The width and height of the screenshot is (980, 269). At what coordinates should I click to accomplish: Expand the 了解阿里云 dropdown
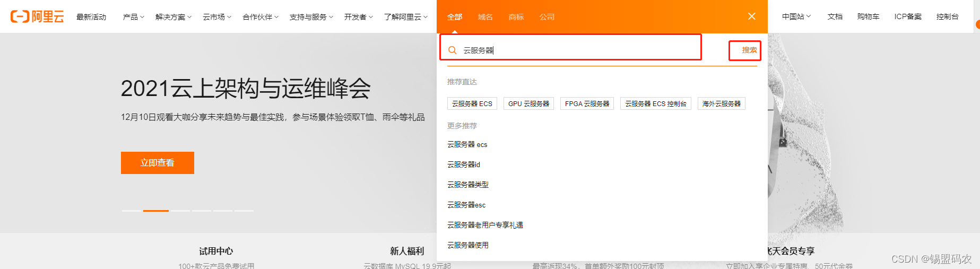(406, 17)
